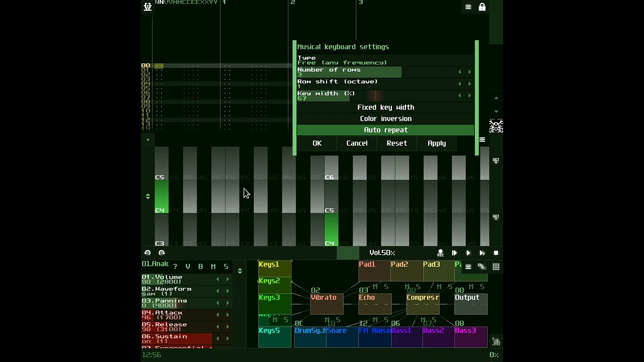Select the Echo module

[x=375, y=304]
